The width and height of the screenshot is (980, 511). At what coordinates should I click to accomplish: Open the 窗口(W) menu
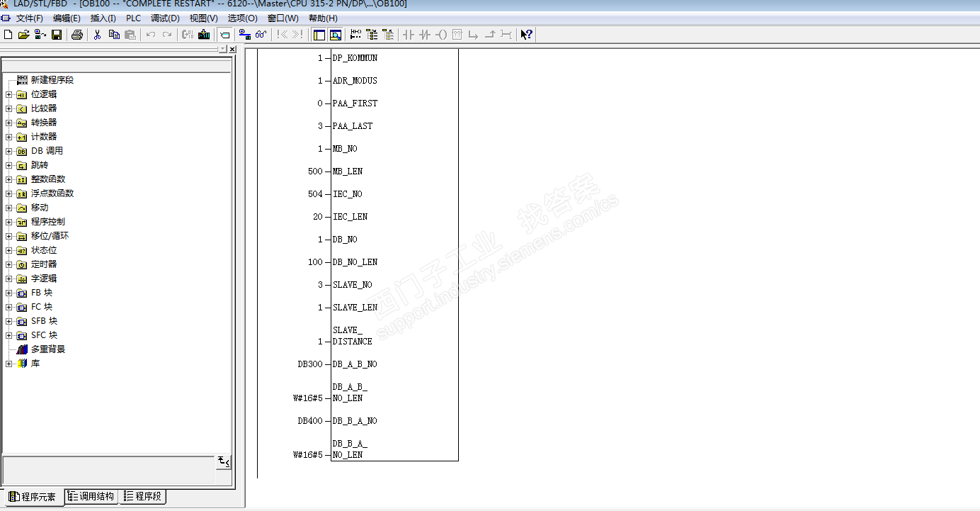(x=283, y=18)
